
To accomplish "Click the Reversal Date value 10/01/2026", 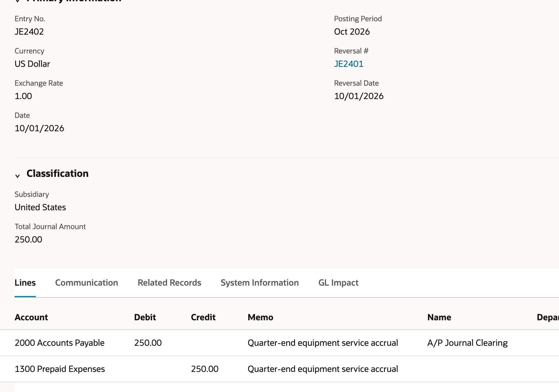I will [x=359, y=96].
